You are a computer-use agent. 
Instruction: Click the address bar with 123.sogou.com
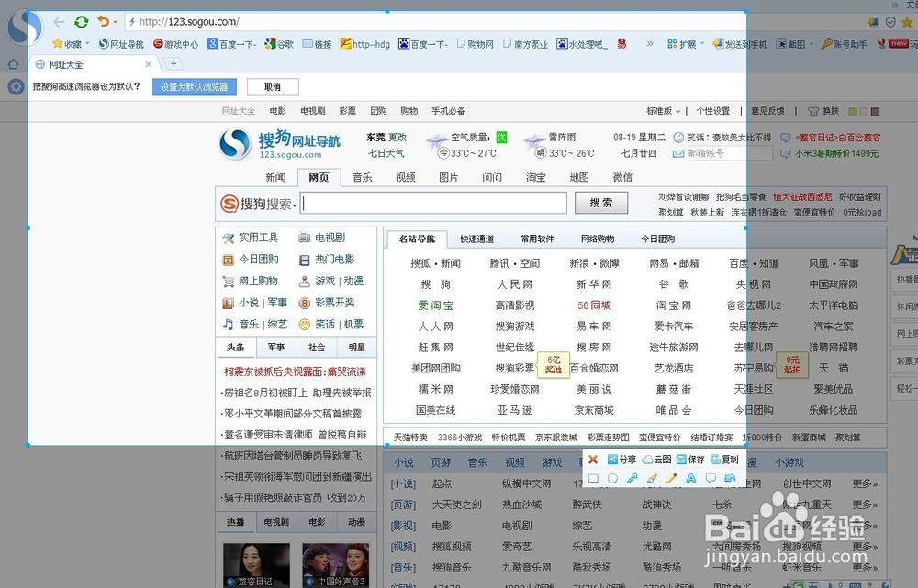pos(433,22)
